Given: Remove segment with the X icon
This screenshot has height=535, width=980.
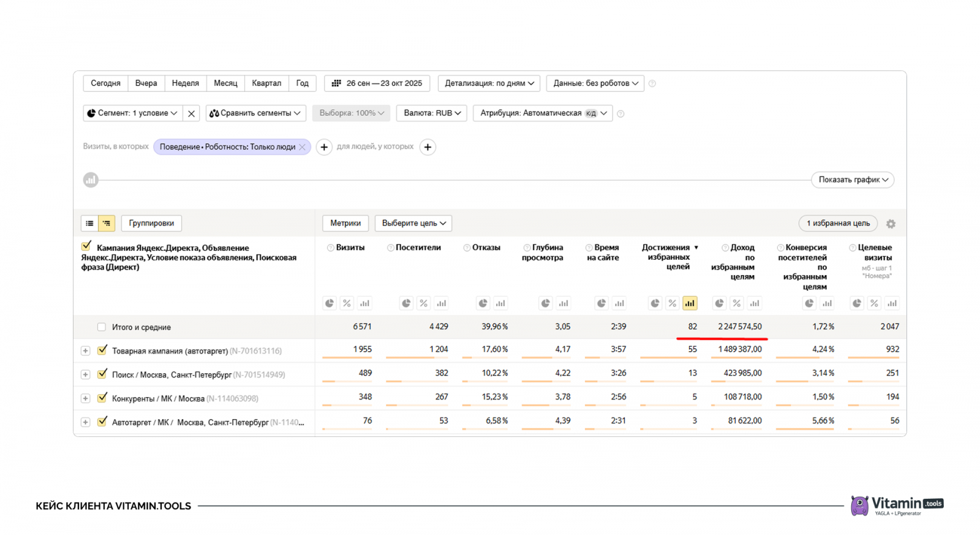Looking at the screenshot, I should tap(191, 113).
